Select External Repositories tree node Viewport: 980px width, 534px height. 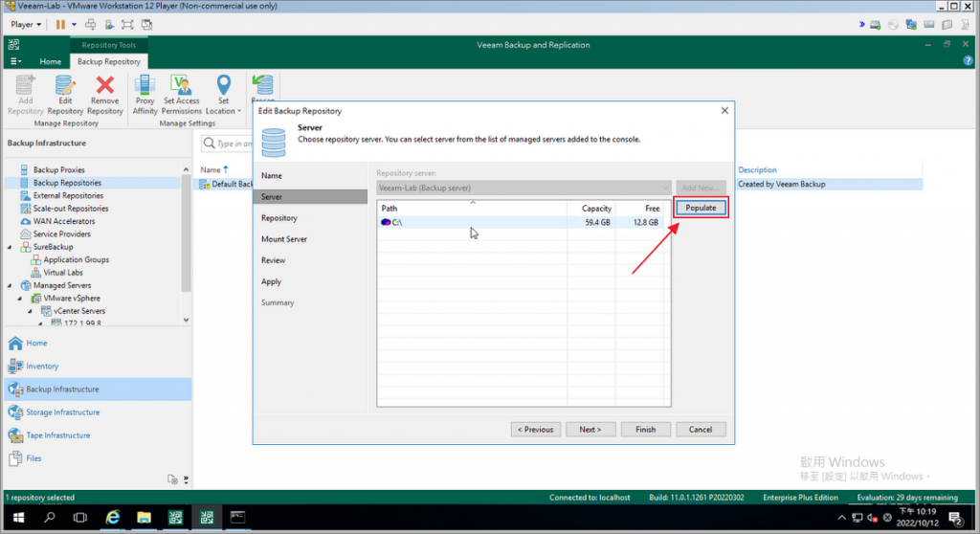(x=68, y=196)
